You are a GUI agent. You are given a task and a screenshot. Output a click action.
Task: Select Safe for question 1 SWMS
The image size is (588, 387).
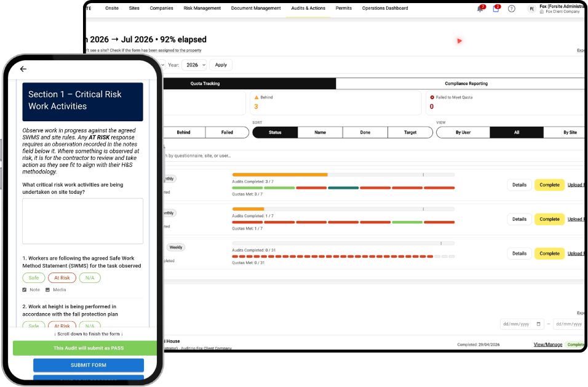(34, 278)
